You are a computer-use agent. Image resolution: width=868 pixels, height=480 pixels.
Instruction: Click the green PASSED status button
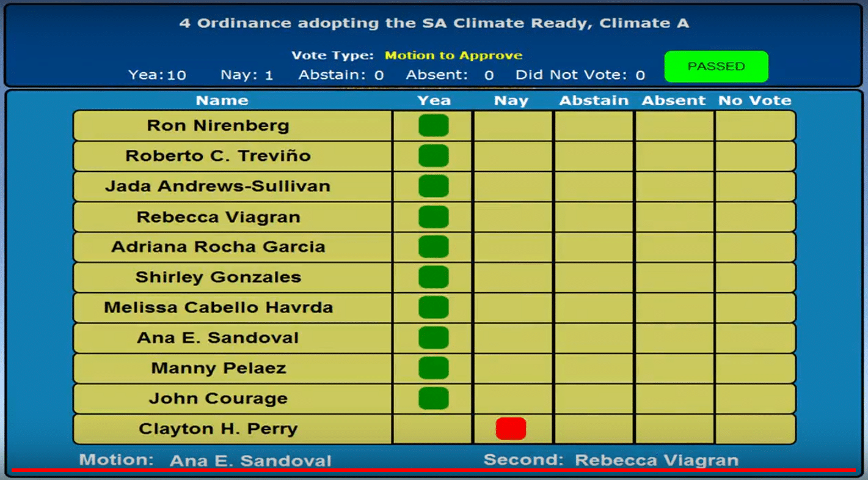(716, 67)
